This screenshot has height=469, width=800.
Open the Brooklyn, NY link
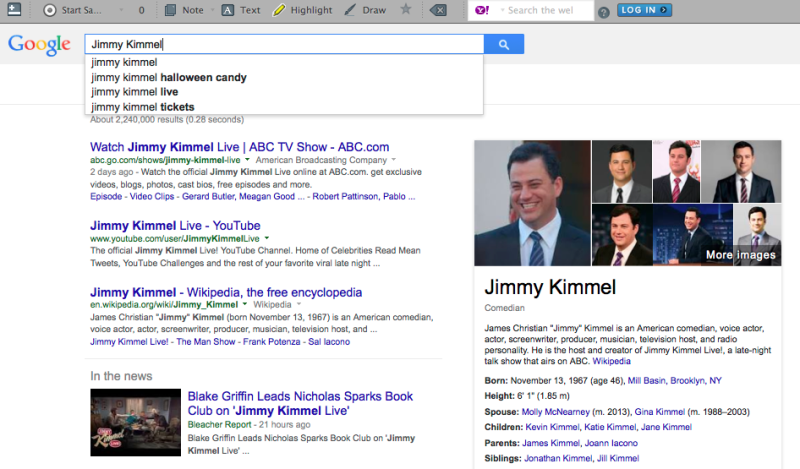[696, 381]
